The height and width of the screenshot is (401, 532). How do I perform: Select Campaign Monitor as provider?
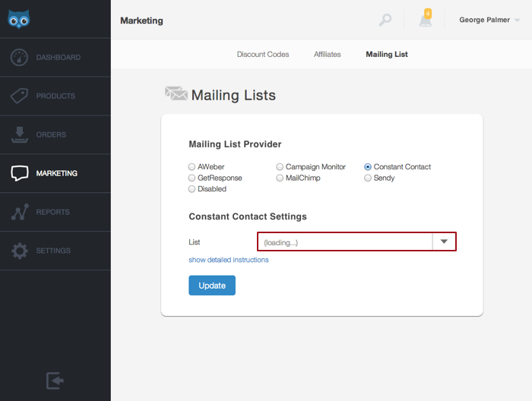[280, 167]
